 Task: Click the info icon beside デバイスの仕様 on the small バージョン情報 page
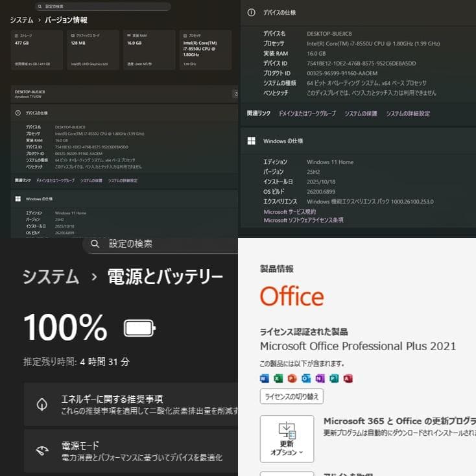pyautogui.click(x=18, y=113)
